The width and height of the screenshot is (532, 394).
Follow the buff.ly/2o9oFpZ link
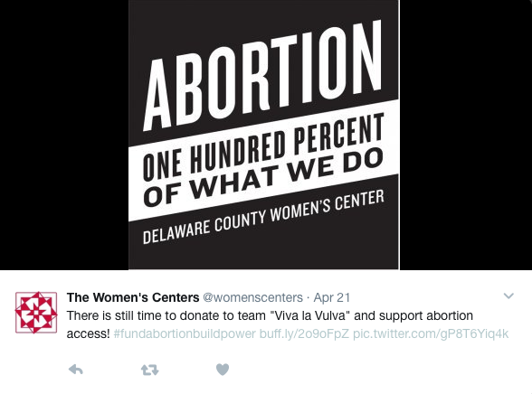click(304, 333)
